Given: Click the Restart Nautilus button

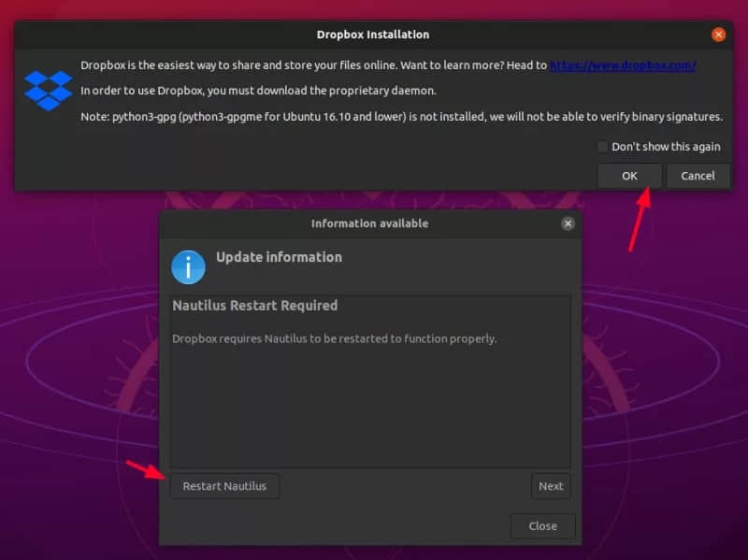Looking at the screenshot, I should coord(224,486).
